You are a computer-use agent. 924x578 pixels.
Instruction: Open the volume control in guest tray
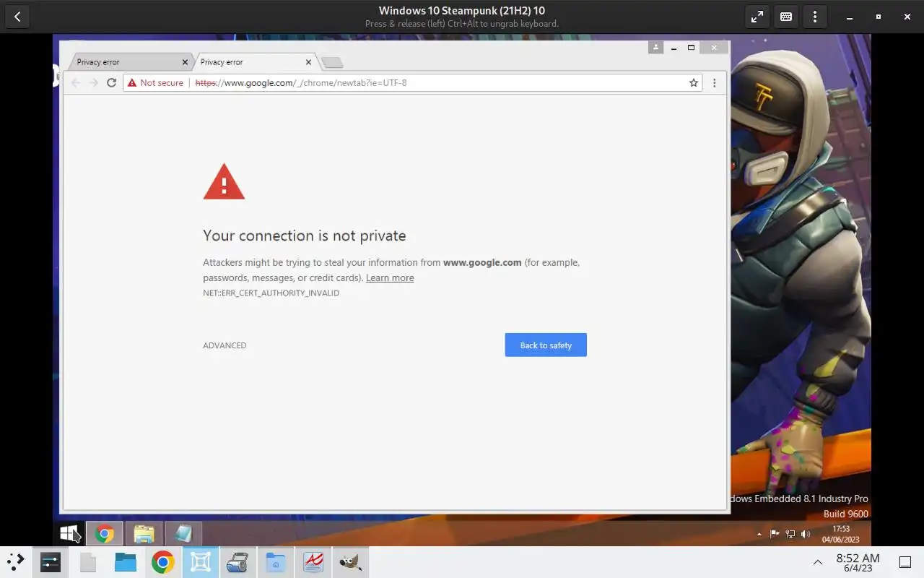pos(806,534)
